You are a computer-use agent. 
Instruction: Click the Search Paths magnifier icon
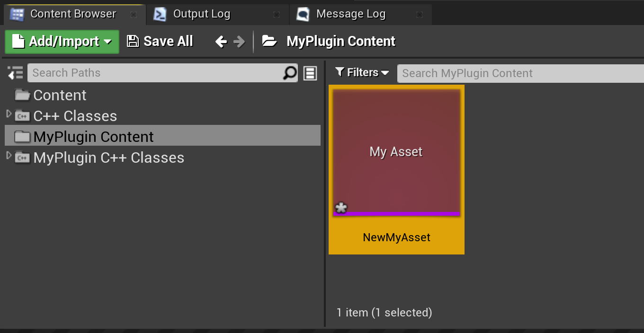[x=290, y=73]
